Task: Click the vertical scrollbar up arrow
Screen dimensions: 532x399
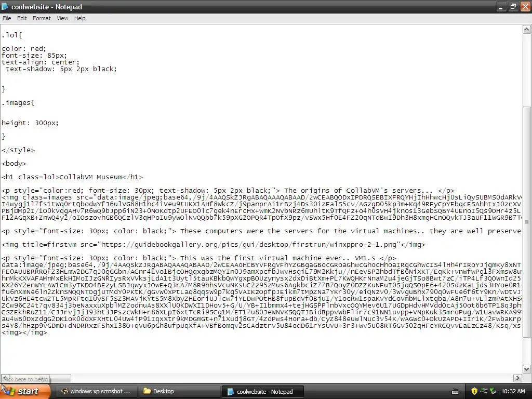Action: pyautogui.click(x=526, y=30)
